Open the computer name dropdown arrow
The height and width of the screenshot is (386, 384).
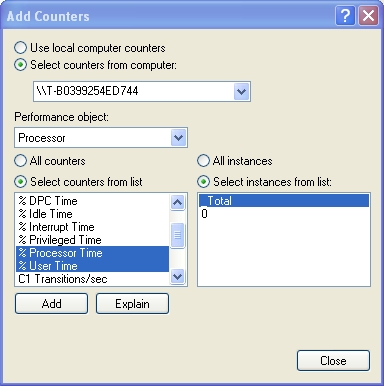[242, 91]
